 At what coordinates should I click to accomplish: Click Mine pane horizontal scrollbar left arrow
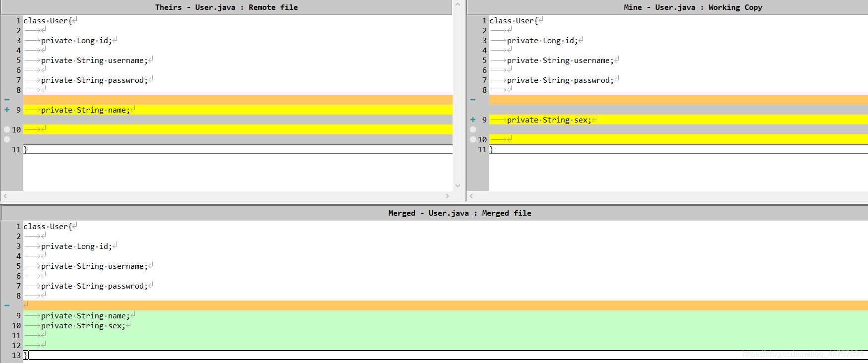point(471,196)
